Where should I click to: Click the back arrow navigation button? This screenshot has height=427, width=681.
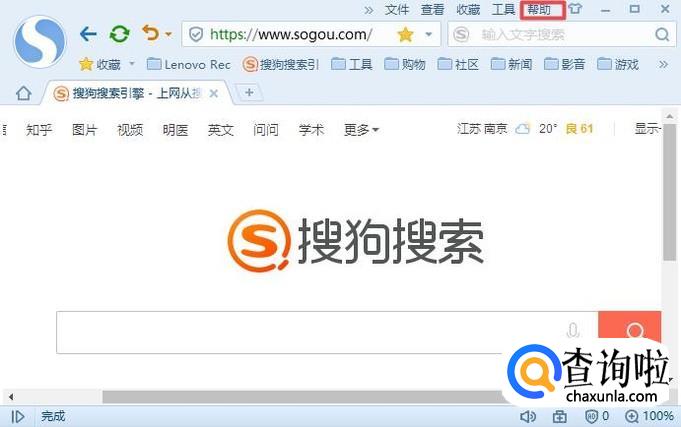88,34
